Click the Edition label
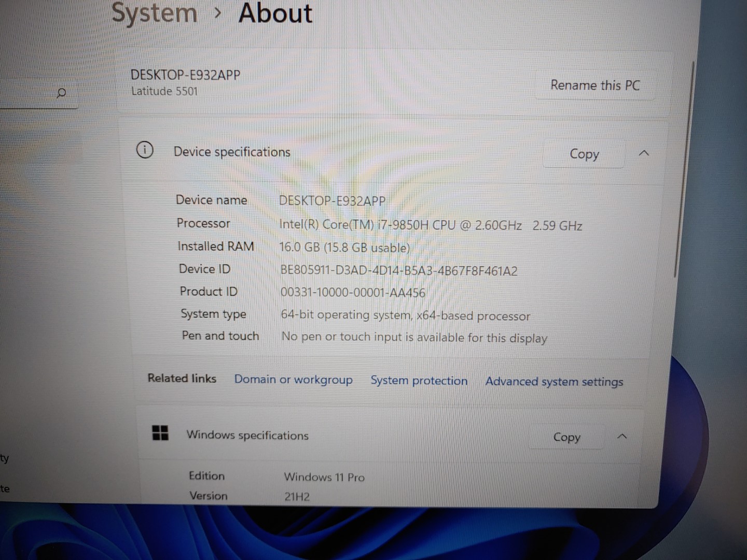Image resolution: width=747 pixels, height=560 pixels. click(x=206, y=475)
